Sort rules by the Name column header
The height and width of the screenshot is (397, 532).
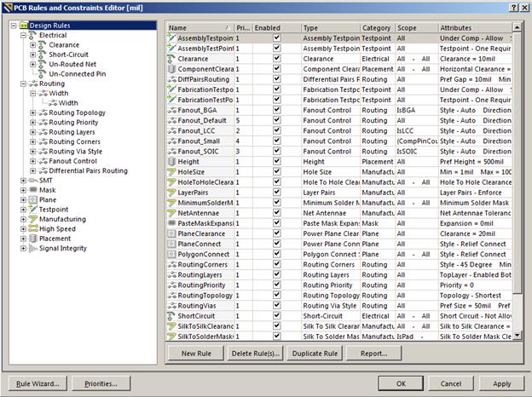pyautogui.click(x=200, y=28)
